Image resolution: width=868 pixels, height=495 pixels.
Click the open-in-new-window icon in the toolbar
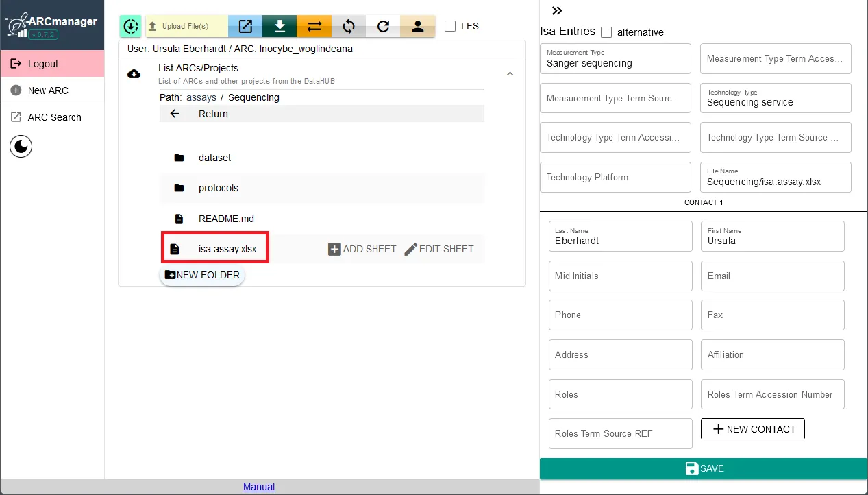coord(245,27)
